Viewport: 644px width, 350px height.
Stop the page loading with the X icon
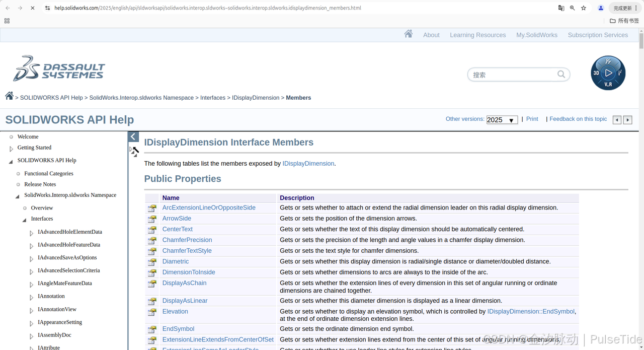tap(33, 8)
